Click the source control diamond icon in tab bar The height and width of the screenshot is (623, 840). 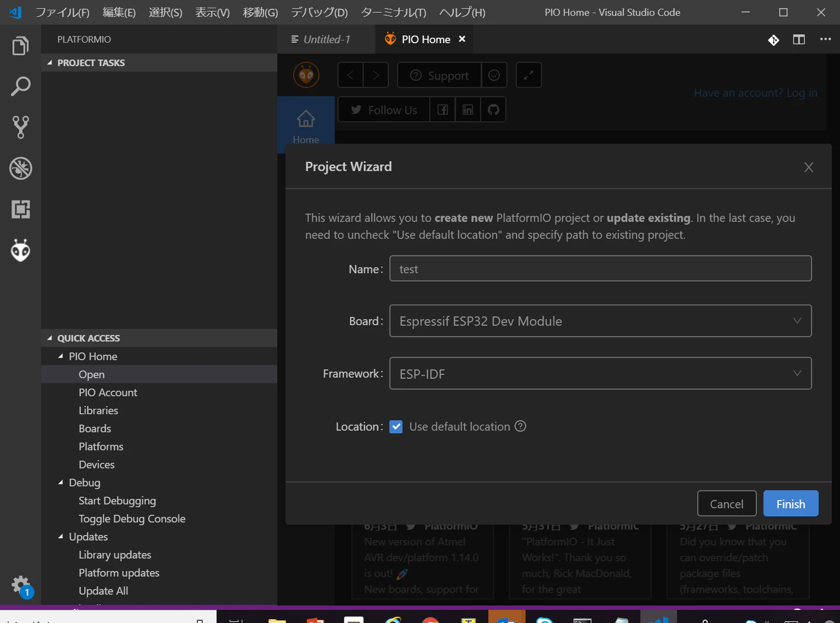pos(773,39)
